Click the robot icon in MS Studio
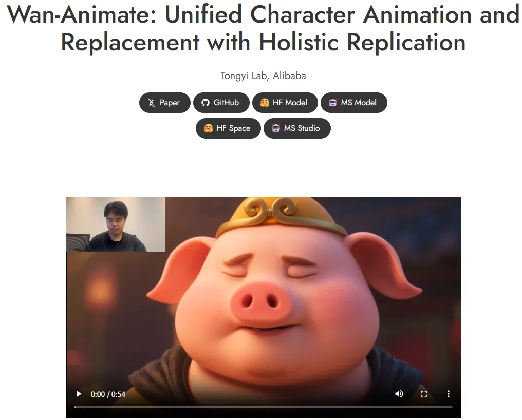Screen dimensions: 522x420 276,128
